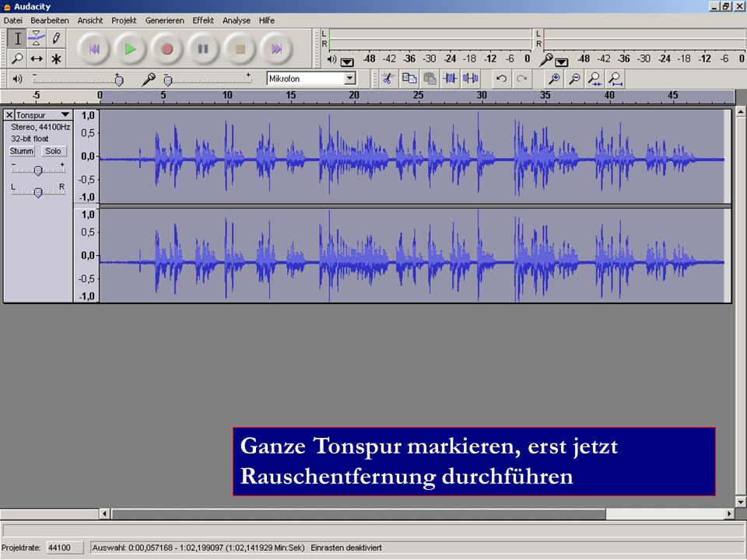Close the Tonspur track with X
The width and height of the screenshot is (747, 560).
[x=9, y=115]
